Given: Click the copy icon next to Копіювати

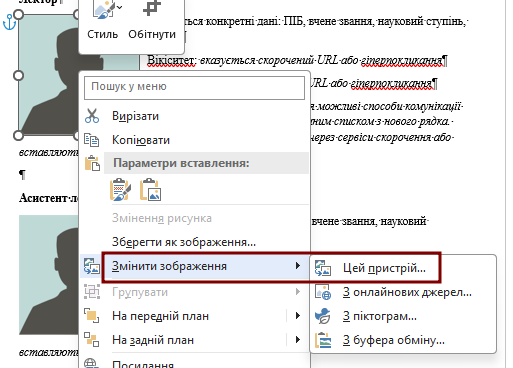Looking at the screenshot, I should (92, 140).
